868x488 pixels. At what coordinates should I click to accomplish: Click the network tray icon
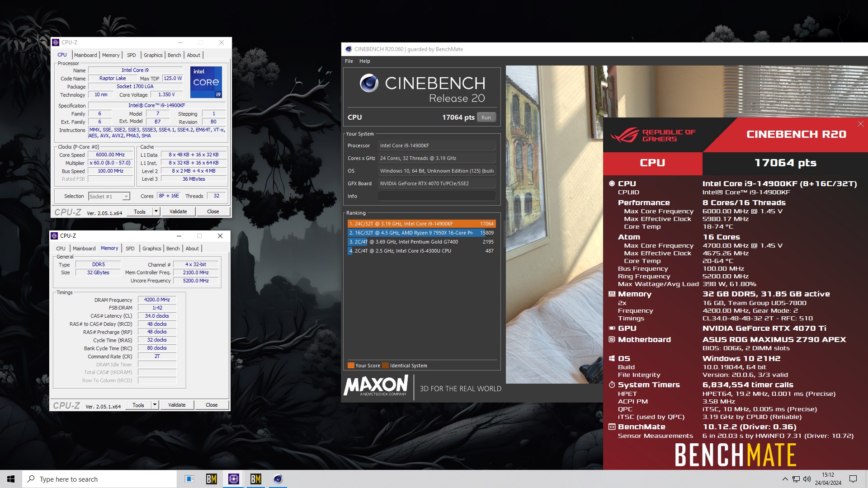click(x=796, y=479)
